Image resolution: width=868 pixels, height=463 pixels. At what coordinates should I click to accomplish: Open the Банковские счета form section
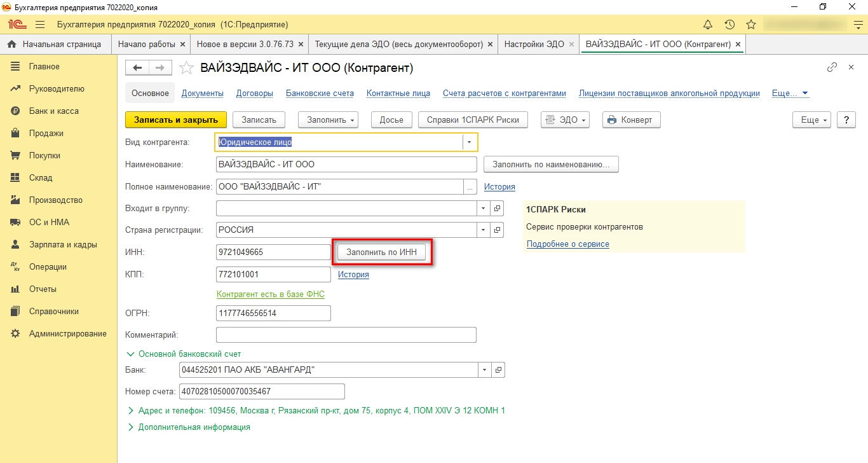coord(320,93)
